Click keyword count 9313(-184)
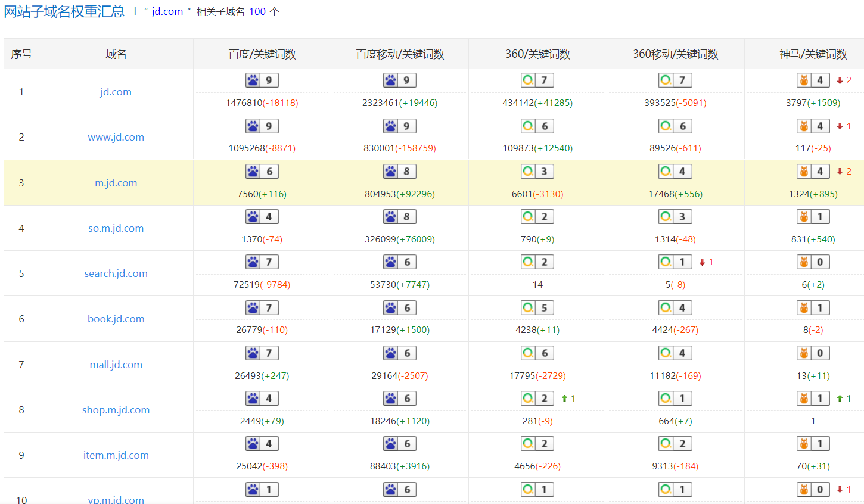Image resolution: width=864 pixels, height=504 pixels. [x=675, y=466]
